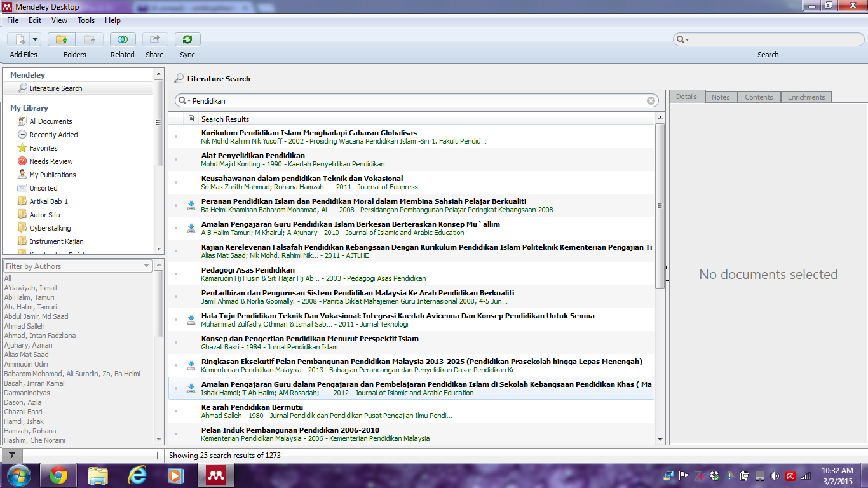This screenshot has width=868, height=488.
Task: Switch to the Details tab
Action: [686, 97]
